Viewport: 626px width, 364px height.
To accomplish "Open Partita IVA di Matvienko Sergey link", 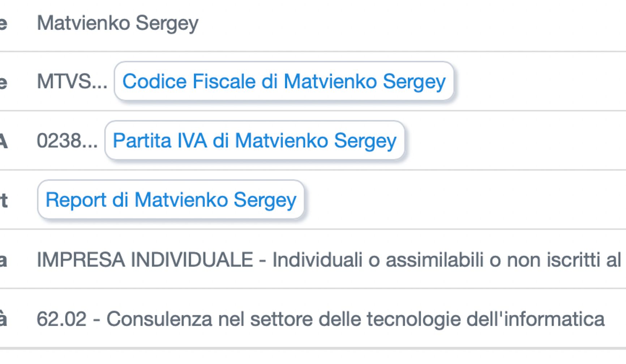I will (x=254, y=140).
